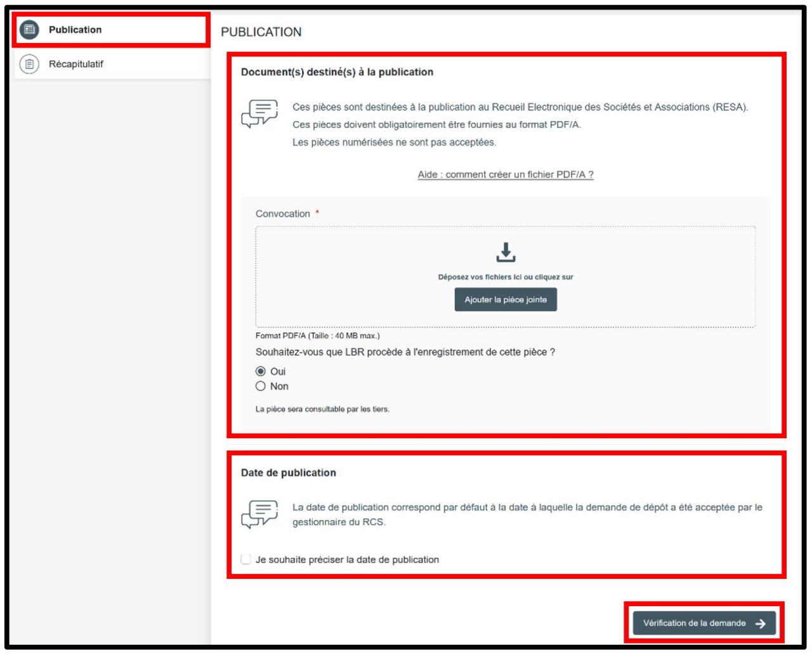Screen dimensions: 812x655
Task: Click the upload tray icon in drop zone
Action: point(506,252)
